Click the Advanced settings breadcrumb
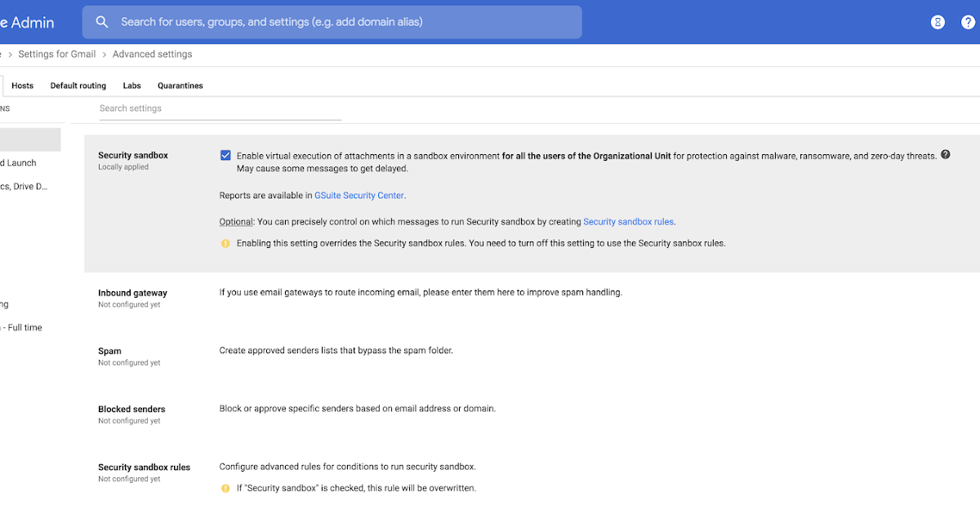 152,53
